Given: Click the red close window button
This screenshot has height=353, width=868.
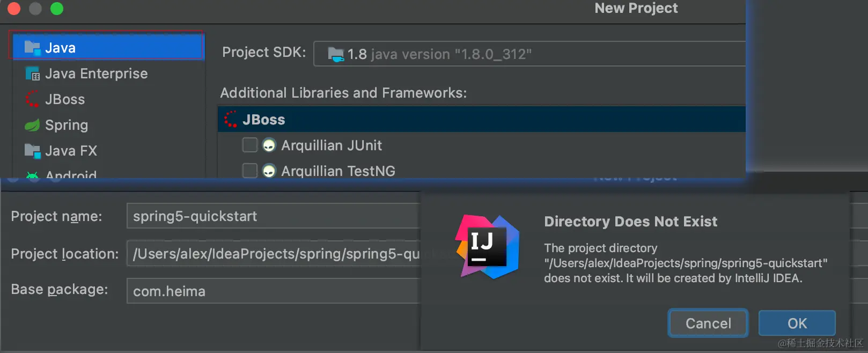Looking at the screenshot, I should tap(14, 9).
